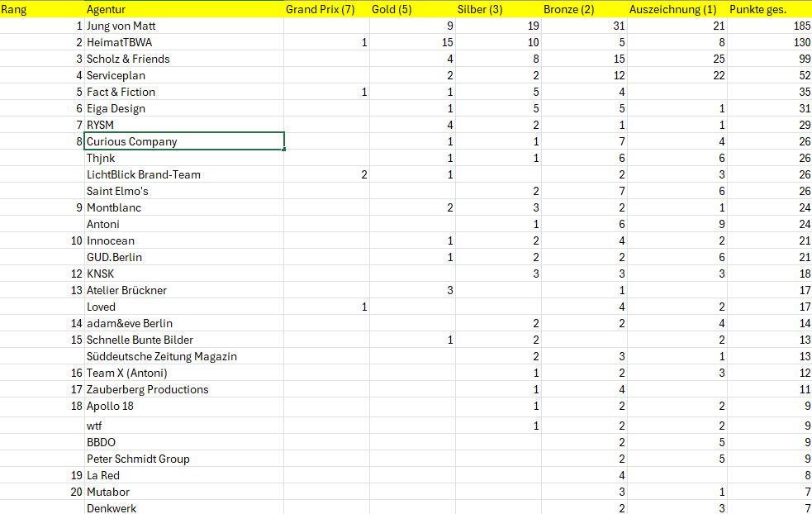Image resolution: width=812 pixels, height=514 pixels.
Task: Select RYSM's Gold value 4
Action: [412, 126]
